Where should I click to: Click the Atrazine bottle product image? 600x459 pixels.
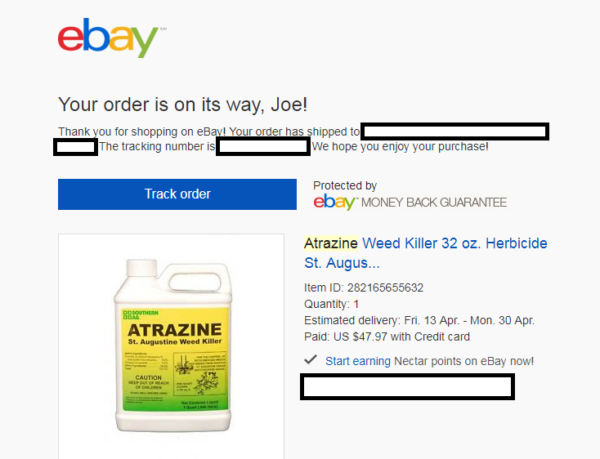[x=173, y=345]
